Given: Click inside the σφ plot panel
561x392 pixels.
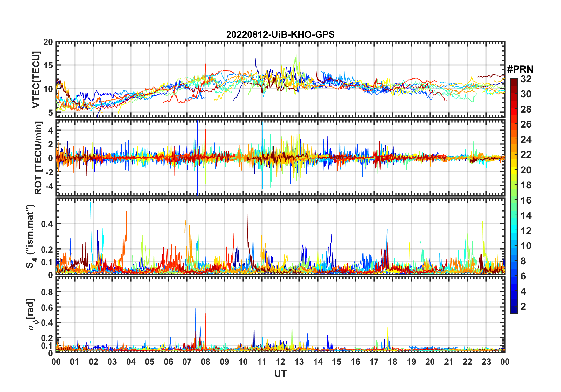Looking at the screenshot, I should [280, 314].
